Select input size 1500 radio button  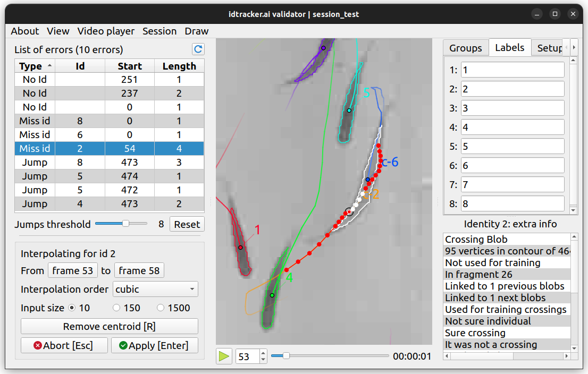[x=161, y=308]
